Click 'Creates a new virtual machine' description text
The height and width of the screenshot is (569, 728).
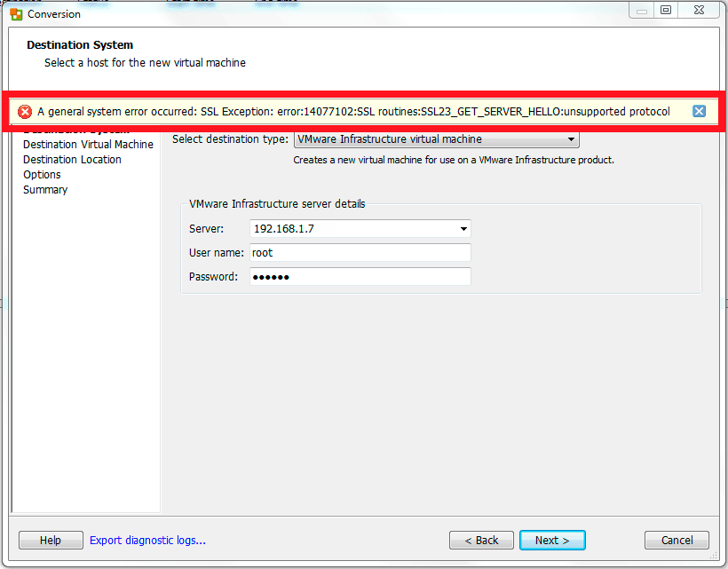(x=454, y=160)
